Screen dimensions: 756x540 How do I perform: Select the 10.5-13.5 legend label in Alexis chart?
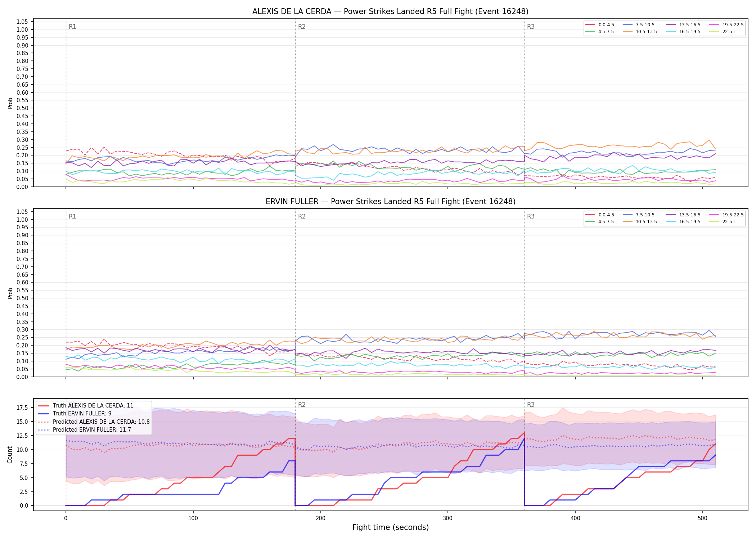coord(646,32)
